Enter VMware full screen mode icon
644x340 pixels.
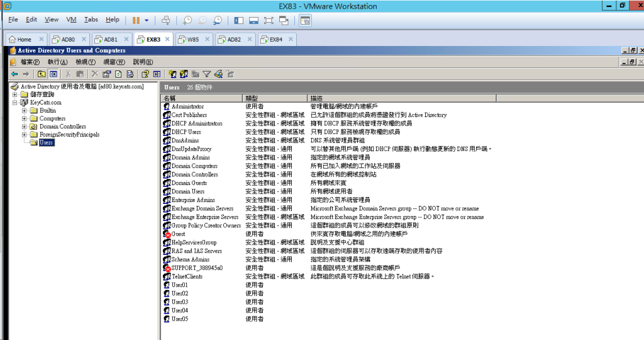click(x=269, y=20)
